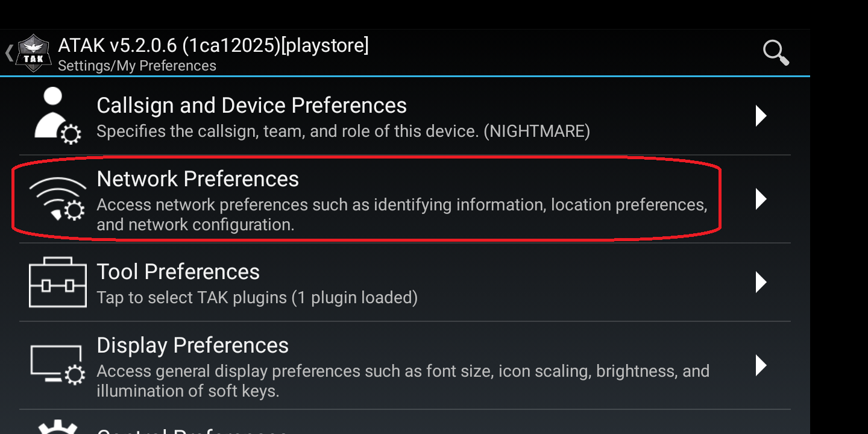Viewport: 868px width, 434px height.
Task: Click the Settings/My Preferences breadcrumb text
Action: (137, 66)
